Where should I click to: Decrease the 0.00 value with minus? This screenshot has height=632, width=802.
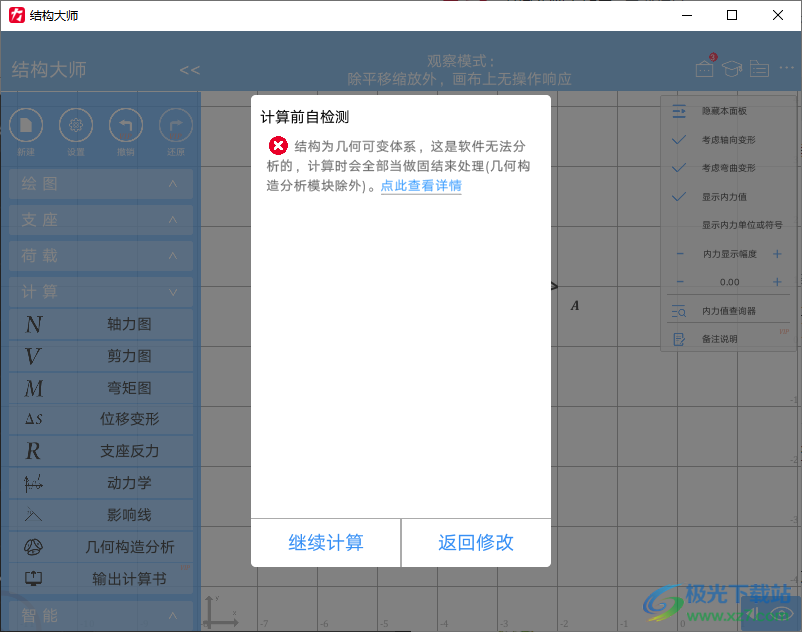[680, 282]
